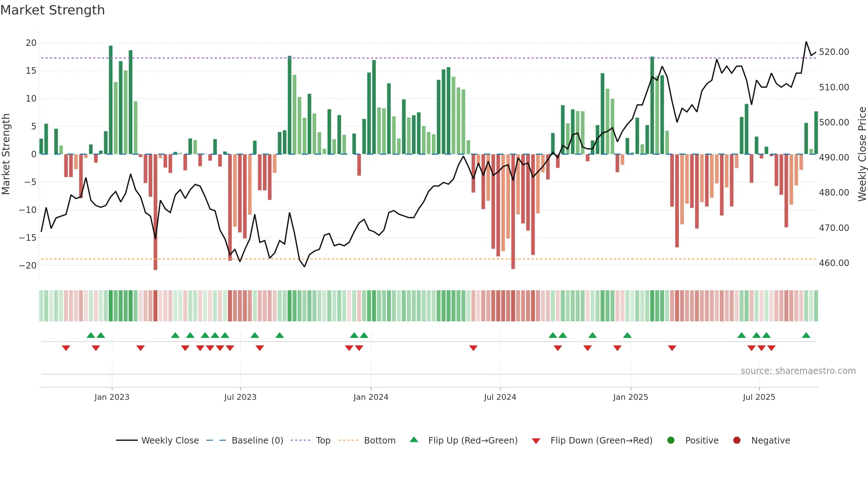Viewport: 868px width, 488px height.
Task: Toggle Flip Up (Red→Green) legend entry
Action: 464,440
